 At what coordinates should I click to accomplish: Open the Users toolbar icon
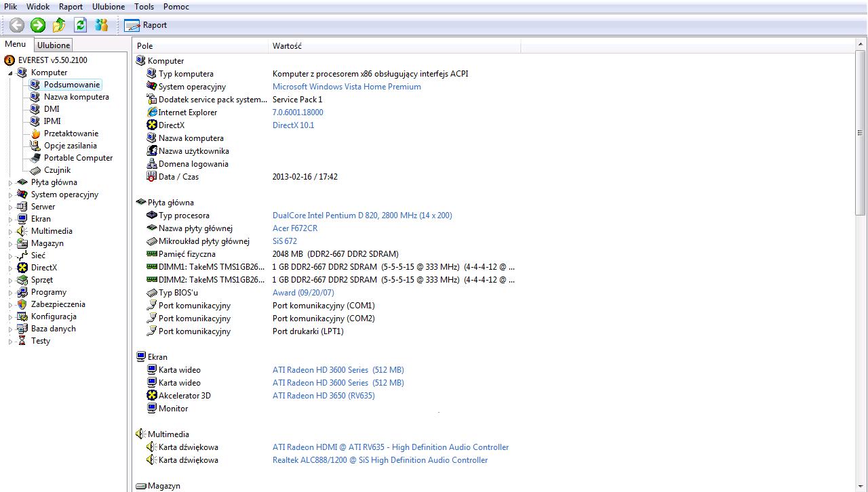[101, 25]
